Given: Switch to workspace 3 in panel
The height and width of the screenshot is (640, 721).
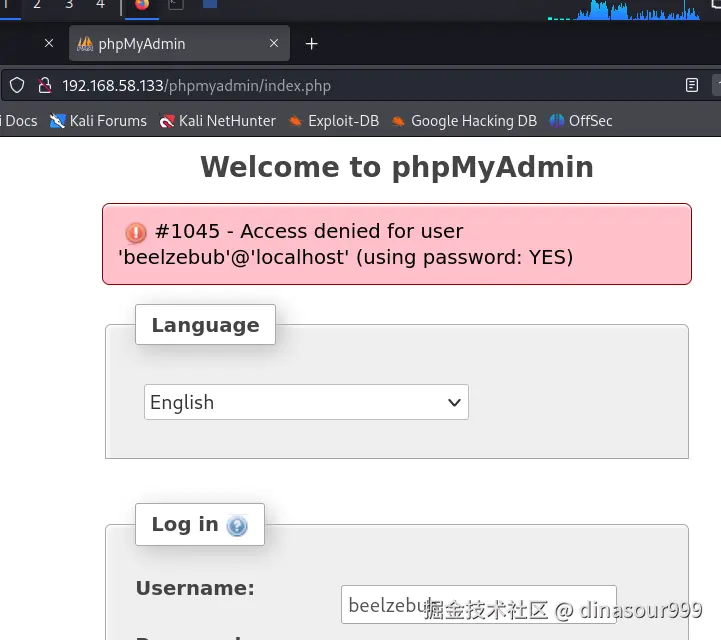Looking at the screenshot, I should (x=69, y=5).
